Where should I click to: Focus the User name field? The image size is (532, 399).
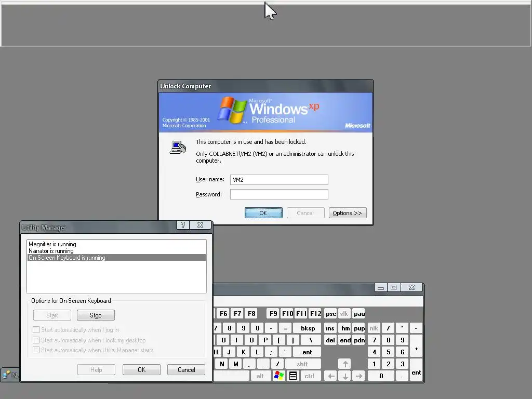pos(279,179)
